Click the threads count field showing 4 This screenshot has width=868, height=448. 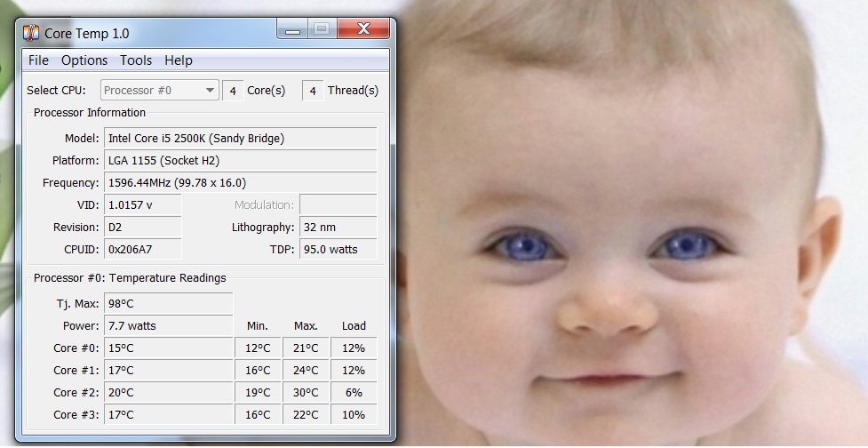tap(313, 91)
